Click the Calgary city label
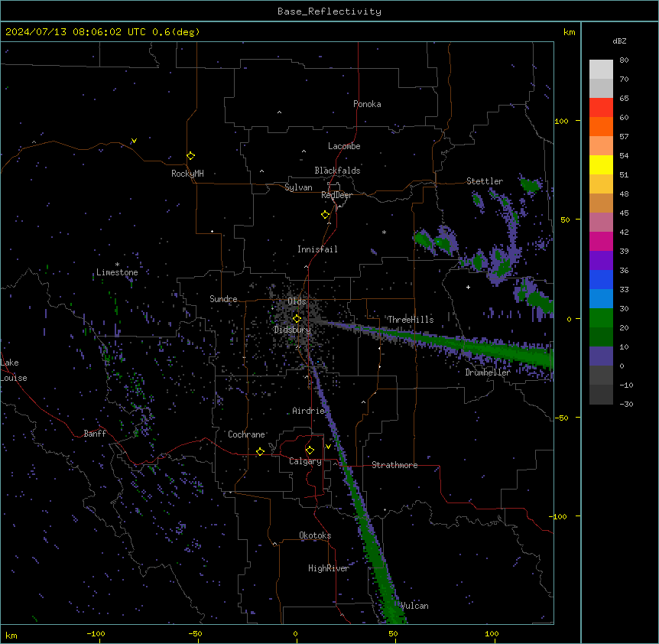Image resolution: width=659 pixels, height=644 pixels. coord(305,461)
